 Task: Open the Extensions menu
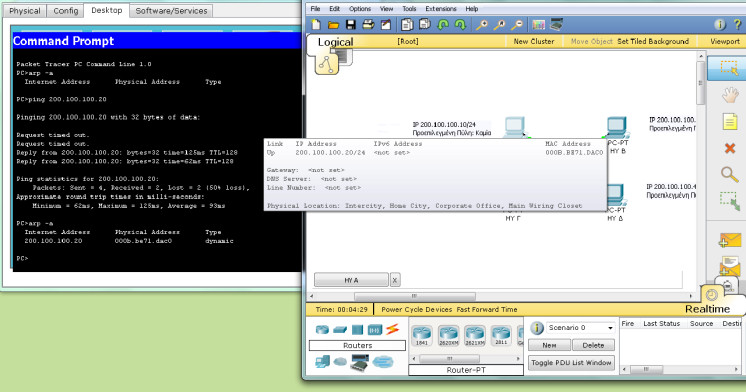tap(441, 9)
